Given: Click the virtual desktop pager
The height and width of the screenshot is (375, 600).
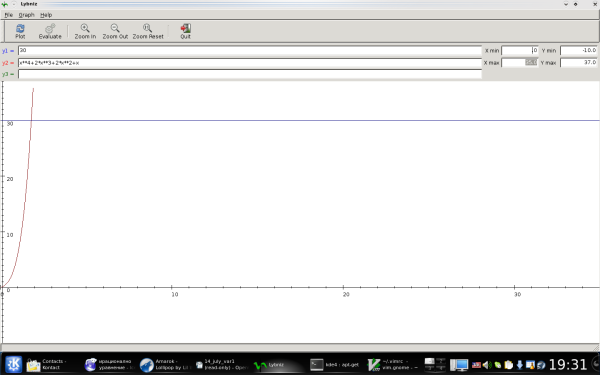Looking at the screenshot, I should tap(435, 364).
